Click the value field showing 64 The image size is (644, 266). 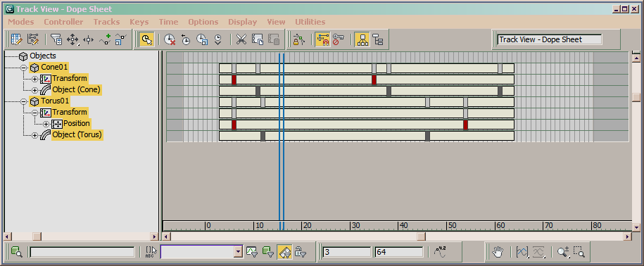pos(398,252)
